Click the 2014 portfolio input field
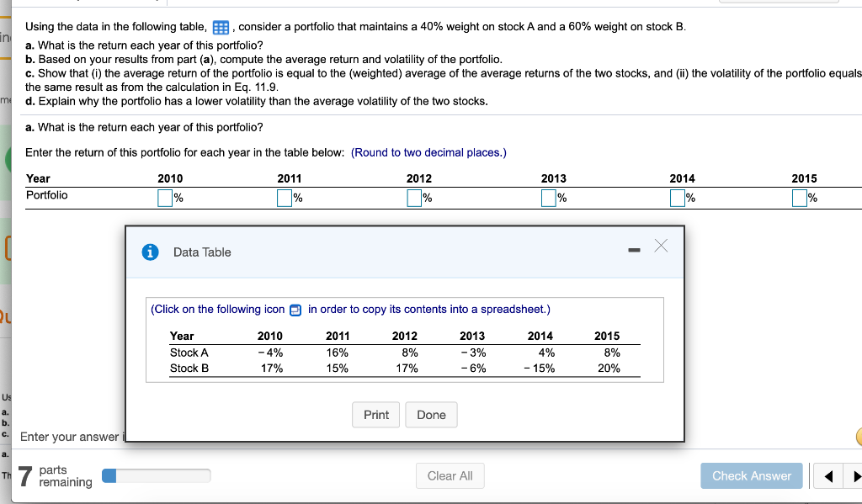The height and width of the screenshot is (504, 862). click(x=676, y=197)
